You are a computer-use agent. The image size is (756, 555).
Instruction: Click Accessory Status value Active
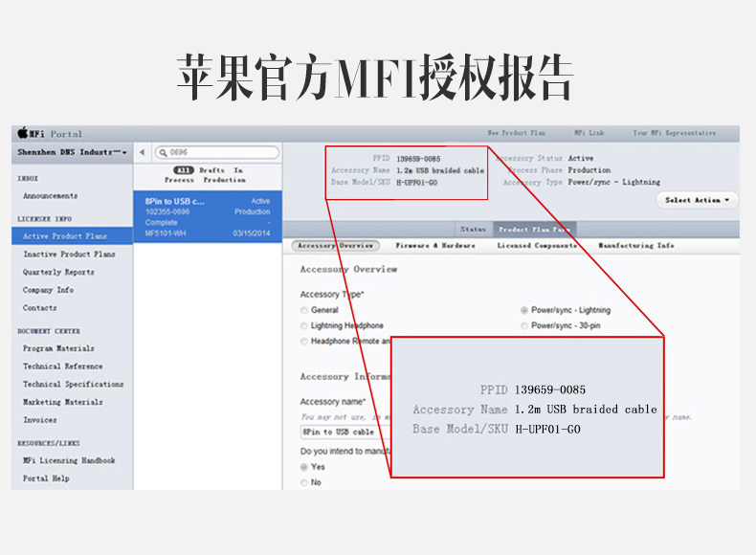click(581, 158)
